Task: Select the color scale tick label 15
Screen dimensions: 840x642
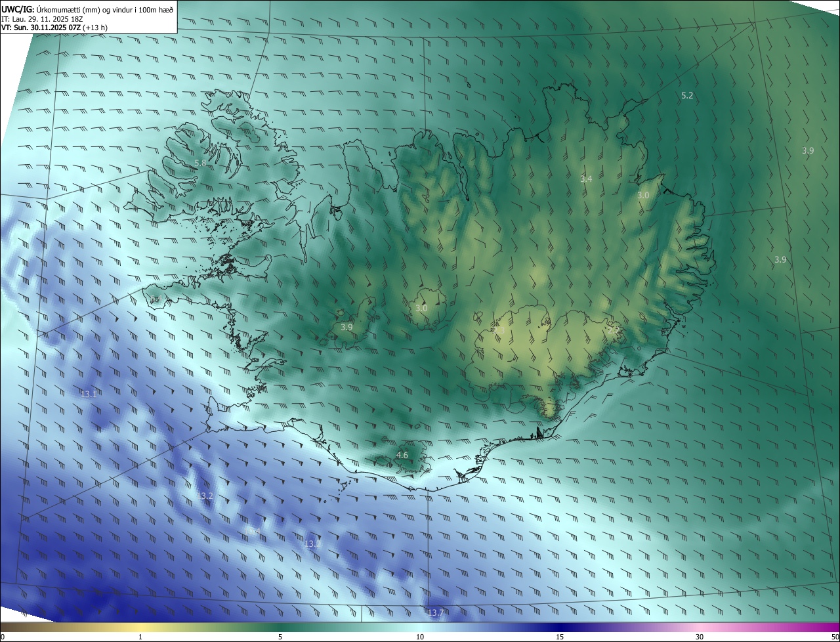Action: (560, 637)
